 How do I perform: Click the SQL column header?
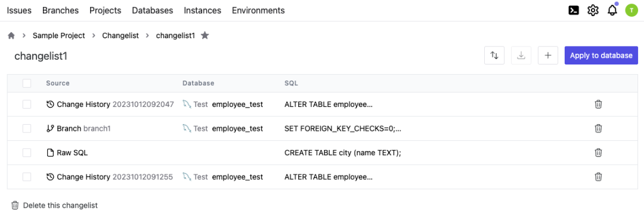[x=291, y=83]
